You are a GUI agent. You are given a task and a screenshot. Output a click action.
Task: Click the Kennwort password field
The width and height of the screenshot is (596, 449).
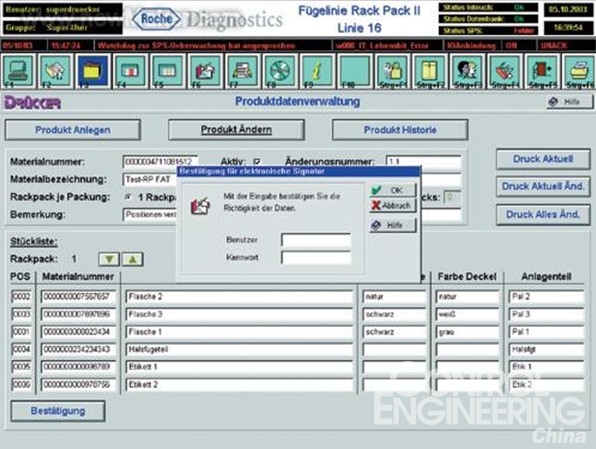coord(316,258)
